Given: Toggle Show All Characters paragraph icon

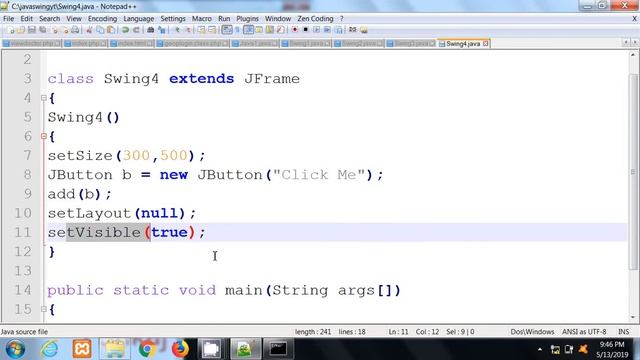Looking at the screenshot, I should (x=237, y=30).
